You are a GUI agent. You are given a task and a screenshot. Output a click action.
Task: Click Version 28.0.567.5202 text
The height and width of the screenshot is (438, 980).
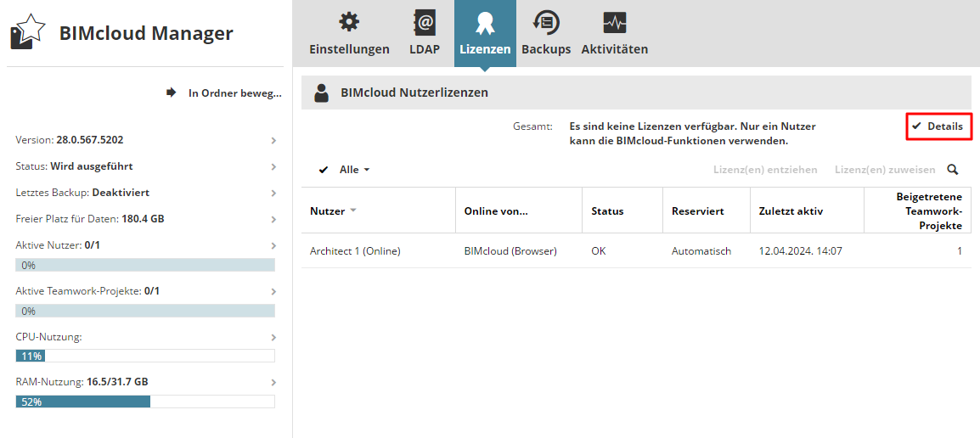coord(70,141)
